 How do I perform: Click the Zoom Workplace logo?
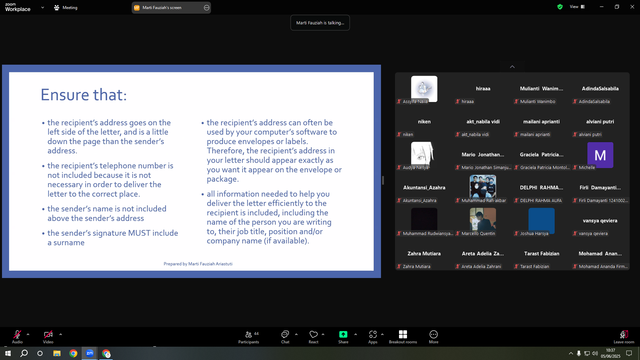tap(18, 7)
